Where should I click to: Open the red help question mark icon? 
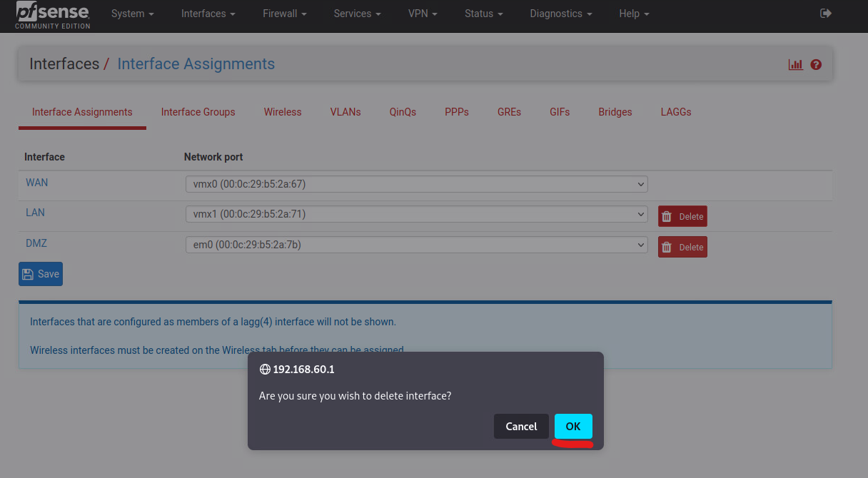click(817, 64)
